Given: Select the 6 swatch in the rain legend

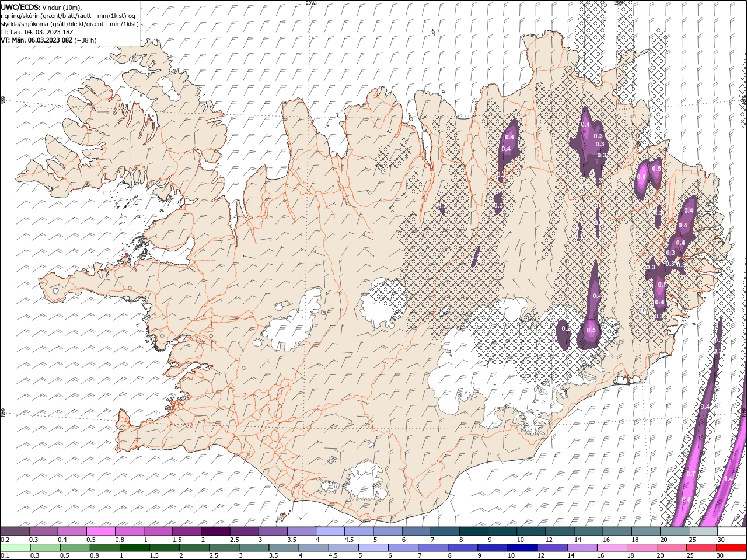Looking at the screenshot, I should click(x=403, y=548).
